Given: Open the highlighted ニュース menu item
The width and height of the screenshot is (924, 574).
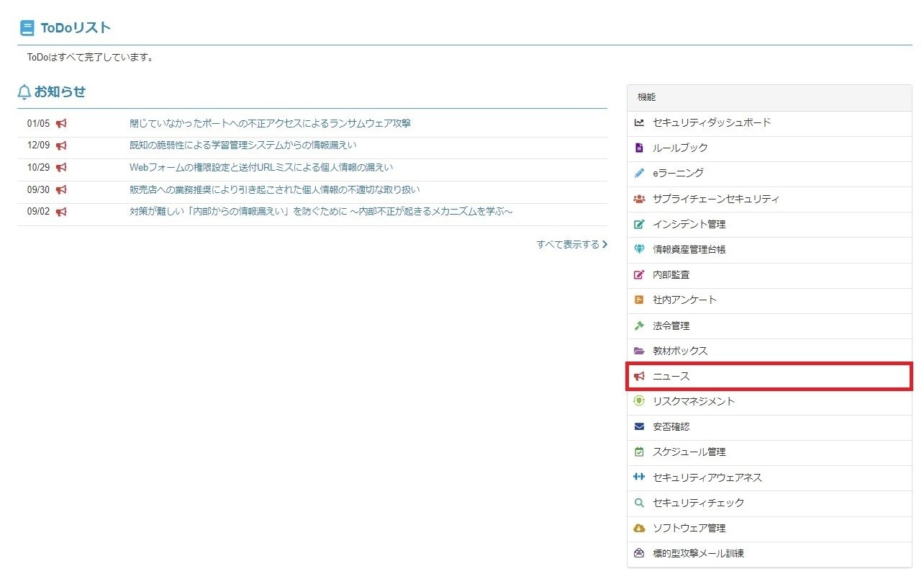Looking at the screenshot, I should click(769, 376).
